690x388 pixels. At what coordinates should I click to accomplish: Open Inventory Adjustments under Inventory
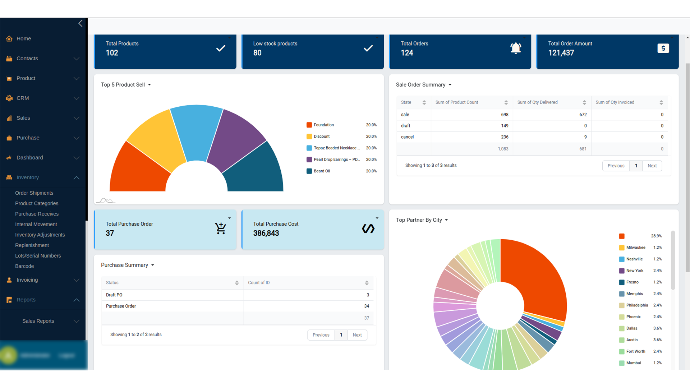(40, 235)
